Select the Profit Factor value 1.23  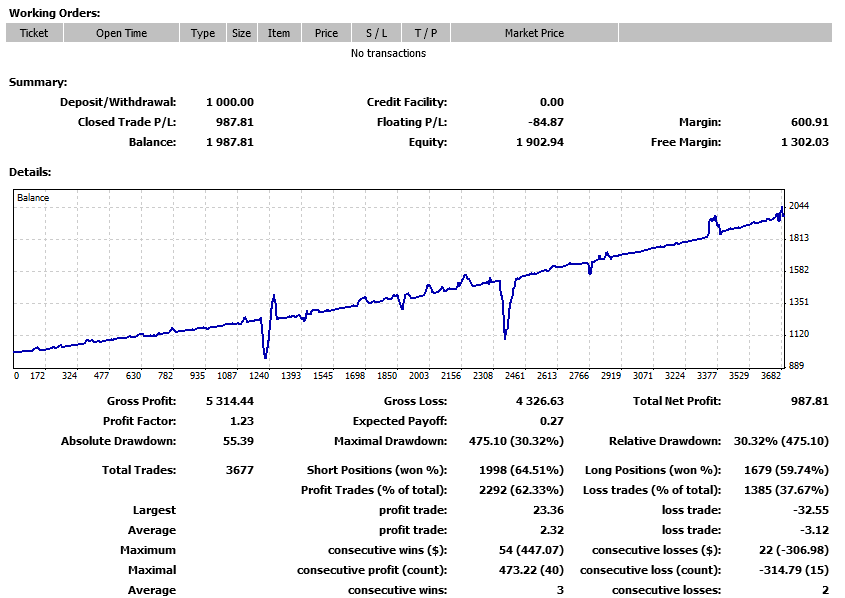click(242, 421)
